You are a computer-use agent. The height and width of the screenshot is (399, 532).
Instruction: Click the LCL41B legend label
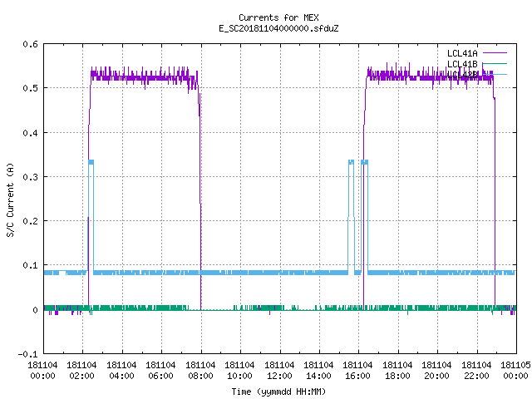click(462, 64)
